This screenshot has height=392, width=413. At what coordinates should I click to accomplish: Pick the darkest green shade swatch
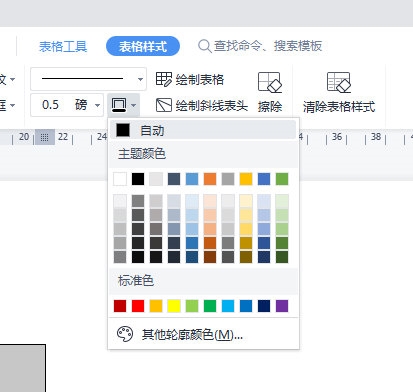[282, 257]
